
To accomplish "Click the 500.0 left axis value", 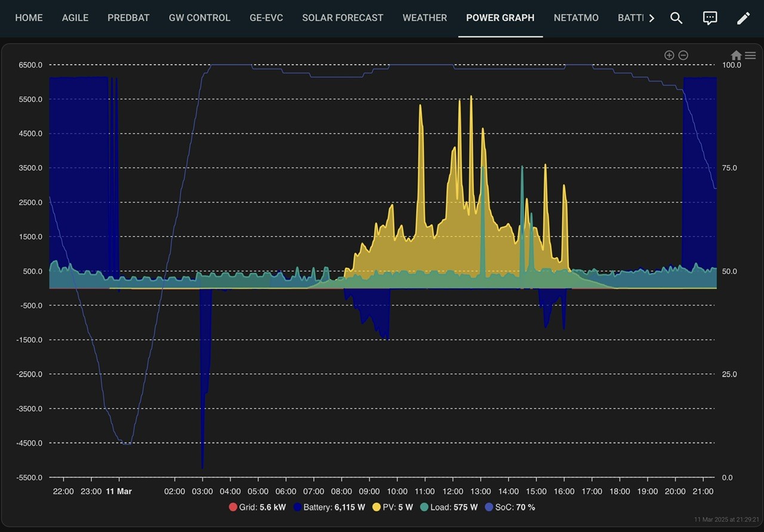I will (33, 271).
